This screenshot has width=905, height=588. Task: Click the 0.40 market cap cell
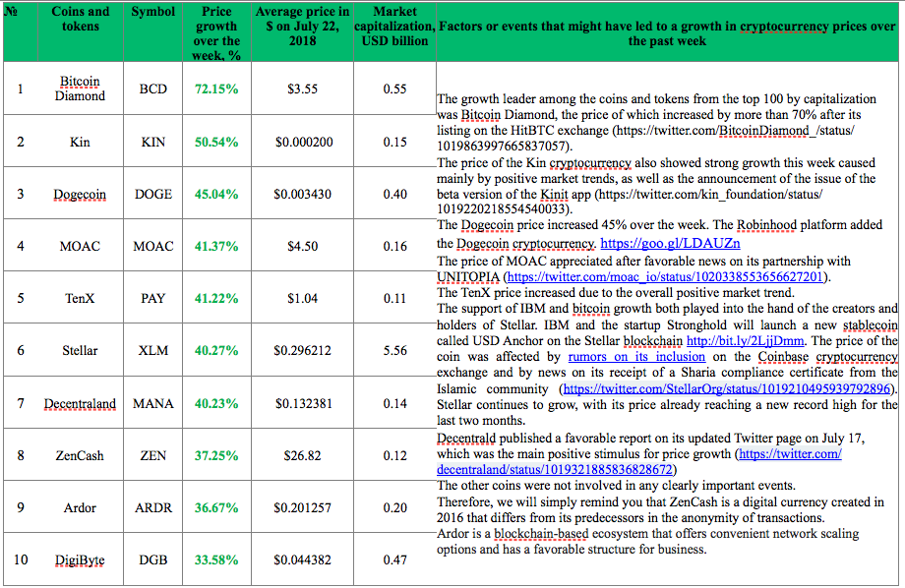coord(394,194)
